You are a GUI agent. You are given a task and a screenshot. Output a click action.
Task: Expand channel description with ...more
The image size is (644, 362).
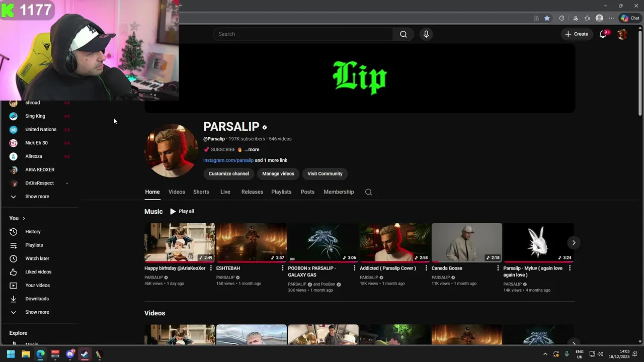(252, 150)
